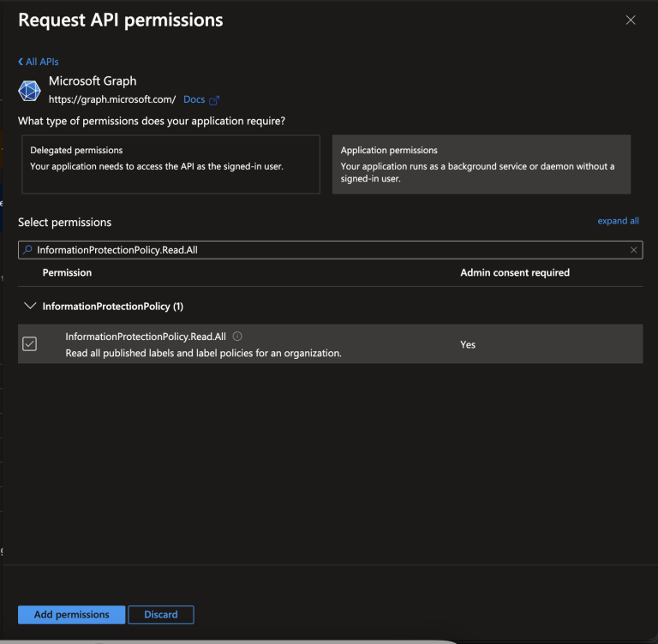The image size is (658, 644).
Task: Click the Admin consent required column header
Action: pyautogui.click(x=514, y=272)
